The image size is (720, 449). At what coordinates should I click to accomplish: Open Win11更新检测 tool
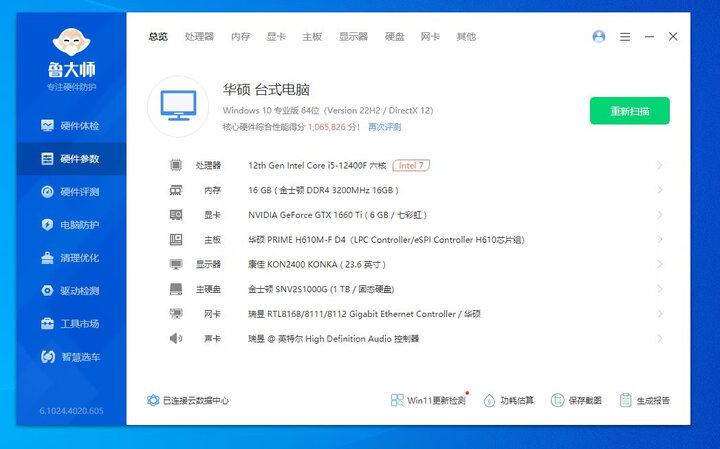tap(429, 400)
